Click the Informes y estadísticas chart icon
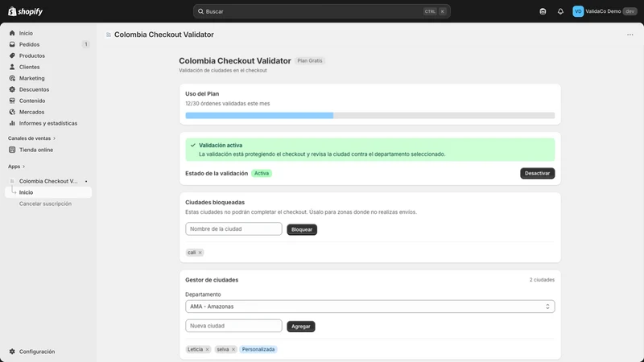 tap(12, 123)
